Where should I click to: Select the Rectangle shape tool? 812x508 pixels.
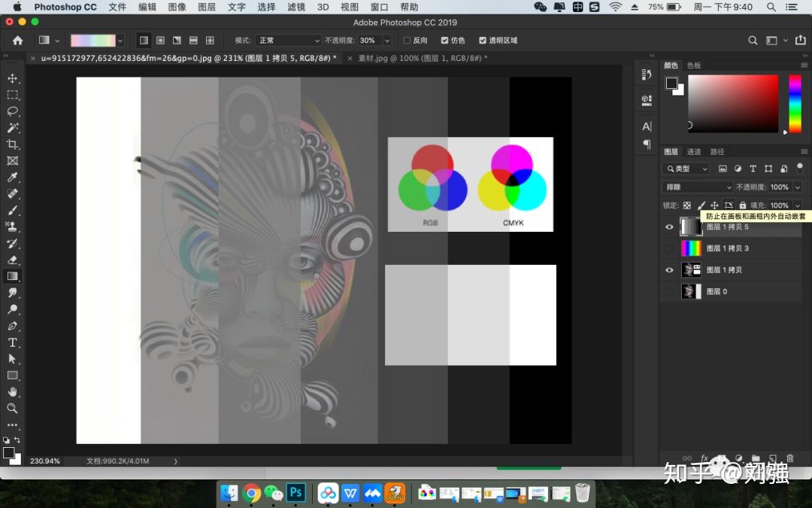pyautogui.click(x=13, y=376)
